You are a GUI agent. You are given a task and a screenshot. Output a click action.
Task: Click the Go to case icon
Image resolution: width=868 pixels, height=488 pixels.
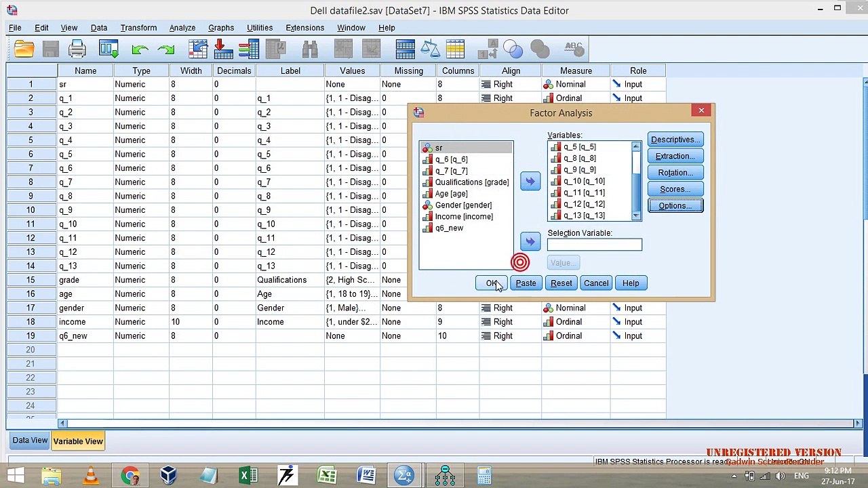coord(198,49)
